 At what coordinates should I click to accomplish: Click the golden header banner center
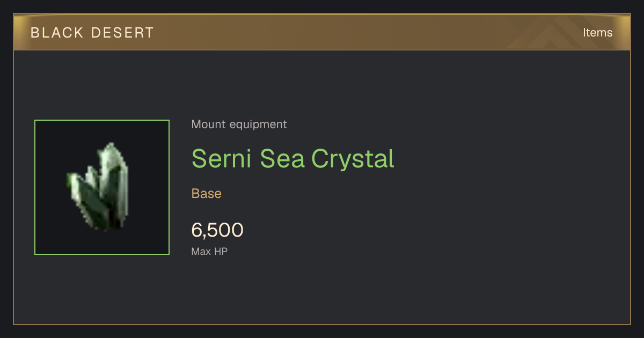coord(322,32)
